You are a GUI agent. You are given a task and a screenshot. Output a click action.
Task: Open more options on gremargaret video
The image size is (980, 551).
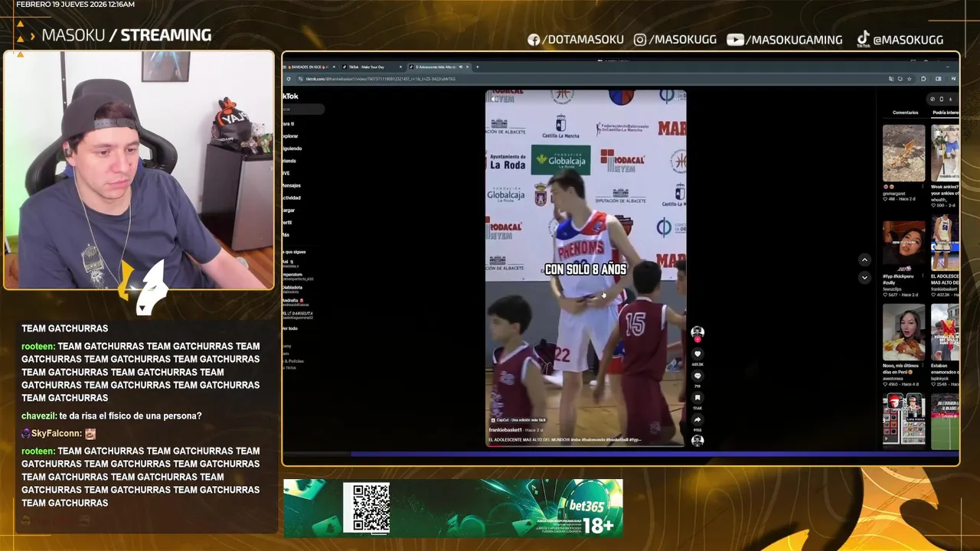tap(923, 187)
